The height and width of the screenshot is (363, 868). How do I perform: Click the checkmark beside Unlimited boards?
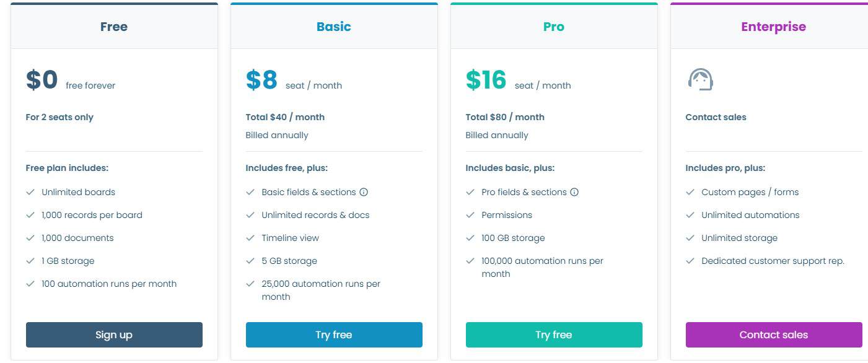pos(30,192)
